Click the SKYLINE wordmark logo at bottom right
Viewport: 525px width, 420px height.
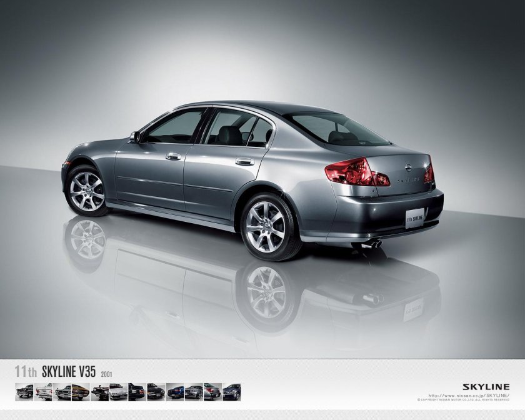point(486,386)
